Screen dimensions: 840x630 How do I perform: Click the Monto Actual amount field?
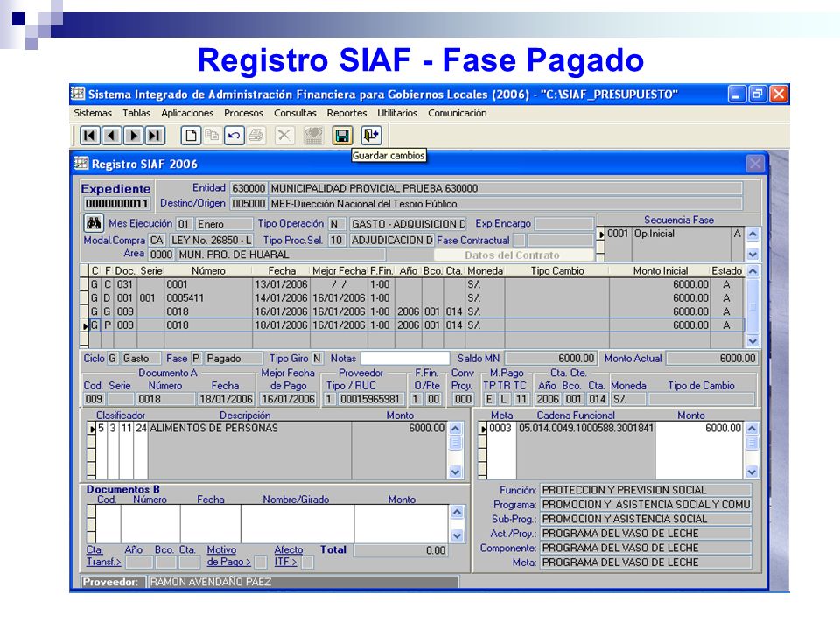click(712, 359)
